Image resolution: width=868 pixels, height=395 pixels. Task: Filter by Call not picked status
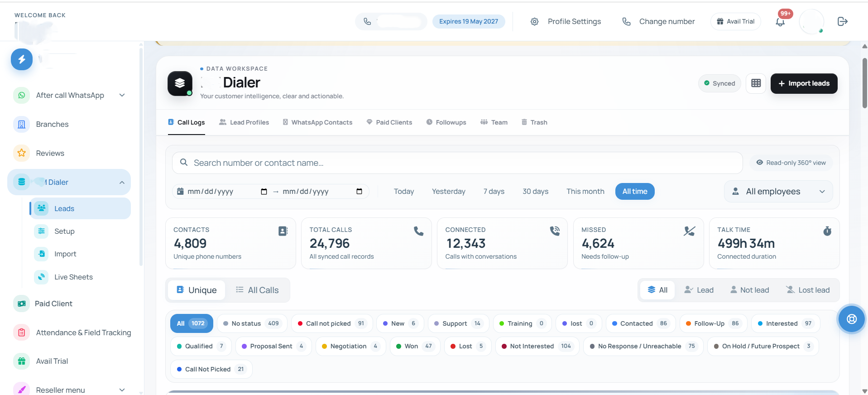click(332, 323)
